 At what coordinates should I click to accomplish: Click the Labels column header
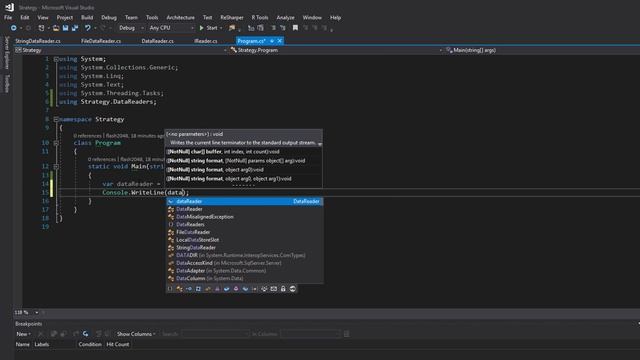click(x=42, y=344)
